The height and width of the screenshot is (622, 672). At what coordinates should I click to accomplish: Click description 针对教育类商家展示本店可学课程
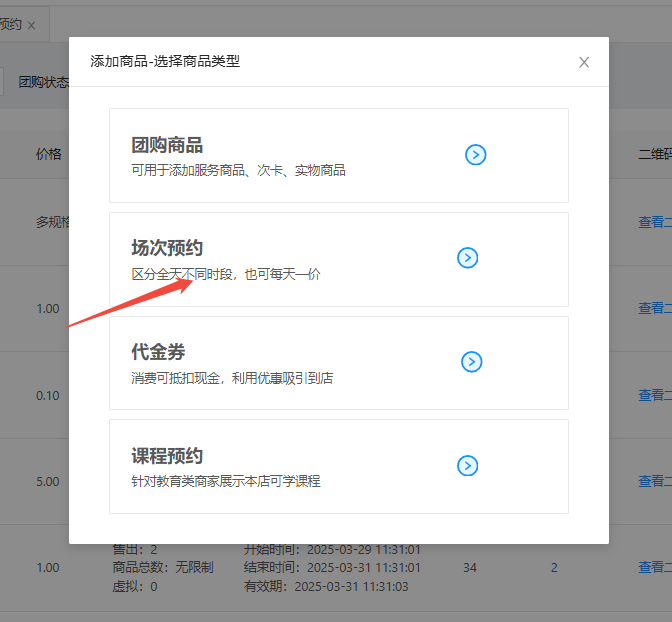coord(226,481)
